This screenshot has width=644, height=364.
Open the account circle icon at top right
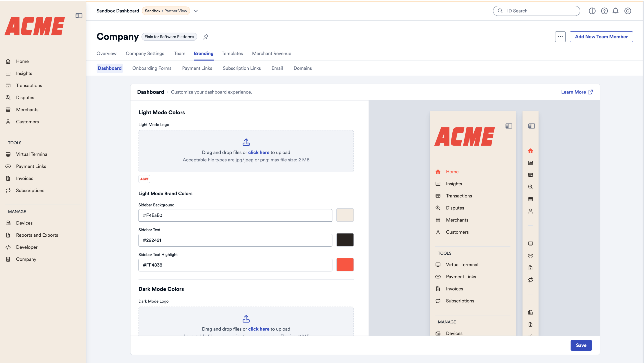[628, 11]
